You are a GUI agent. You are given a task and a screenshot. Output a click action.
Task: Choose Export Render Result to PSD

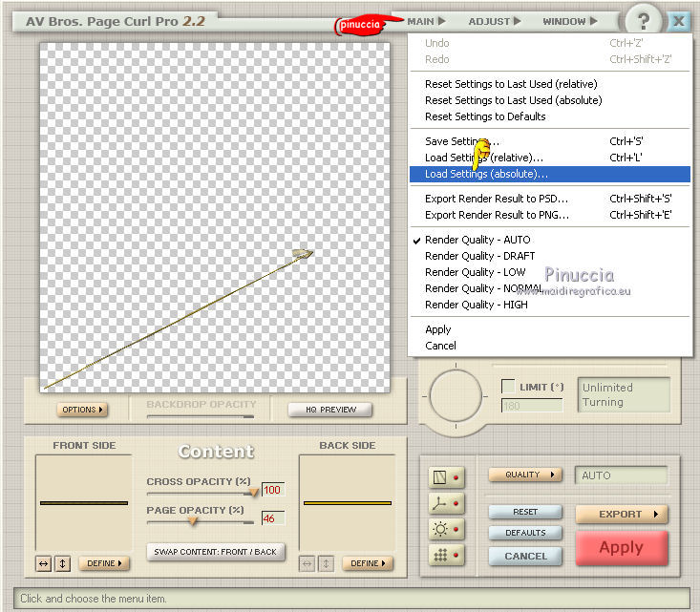[549, 199]
